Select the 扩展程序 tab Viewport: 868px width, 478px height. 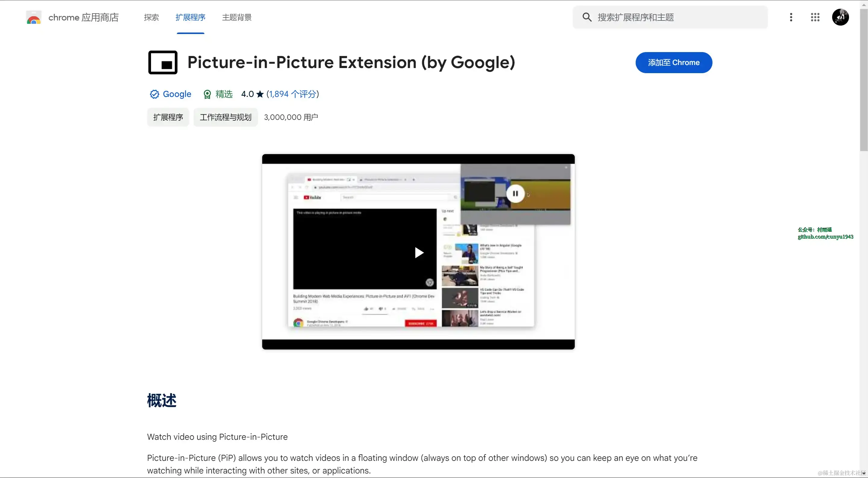tap(190, 17)
